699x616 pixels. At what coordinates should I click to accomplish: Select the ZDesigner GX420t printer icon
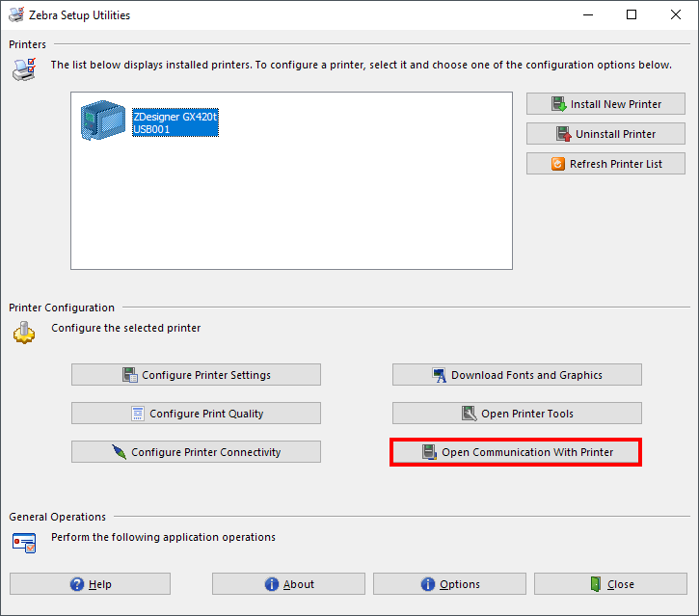[102, 121]
